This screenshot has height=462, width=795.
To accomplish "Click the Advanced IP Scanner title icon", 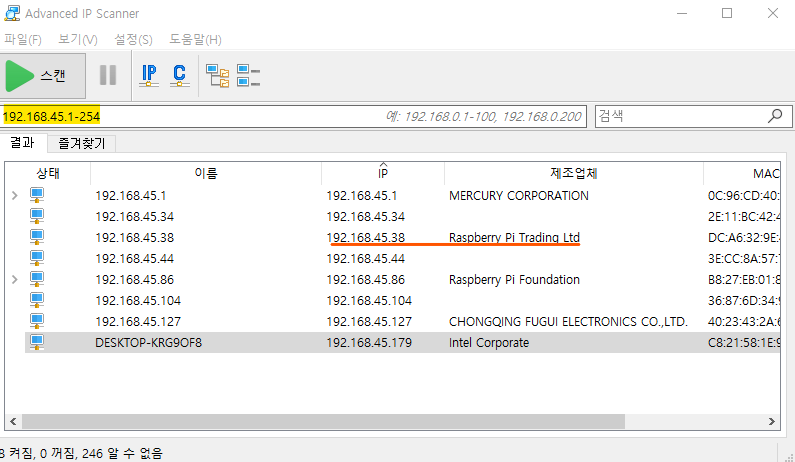I will click(x=12, y=13).
